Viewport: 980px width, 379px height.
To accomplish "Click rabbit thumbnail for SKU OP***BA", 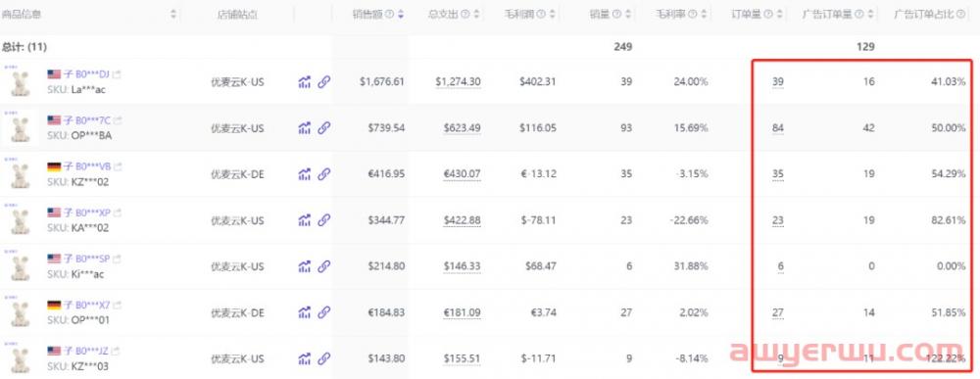I will [20, 128].
